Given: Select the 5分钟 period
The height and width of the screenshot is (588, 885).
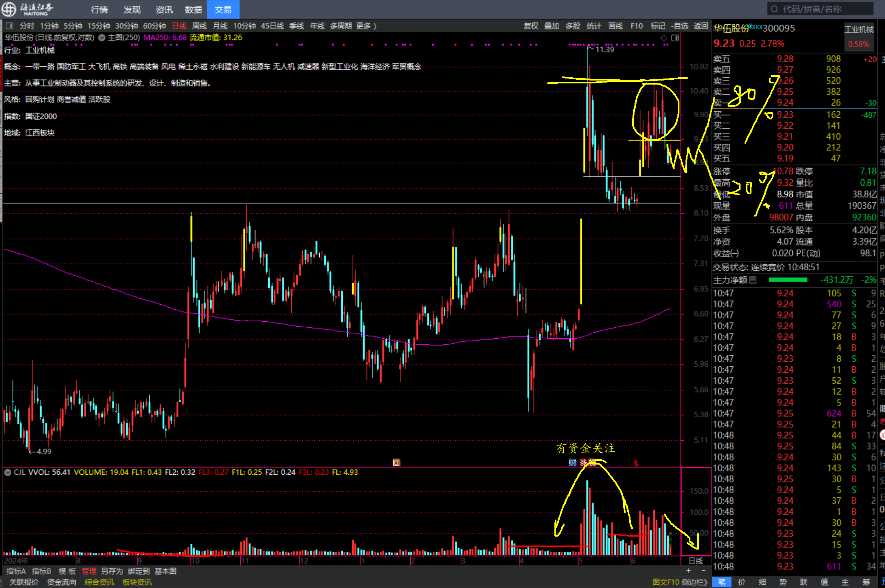Looking at the screenshot, I should pyautogui.click(x=73, y=26).
